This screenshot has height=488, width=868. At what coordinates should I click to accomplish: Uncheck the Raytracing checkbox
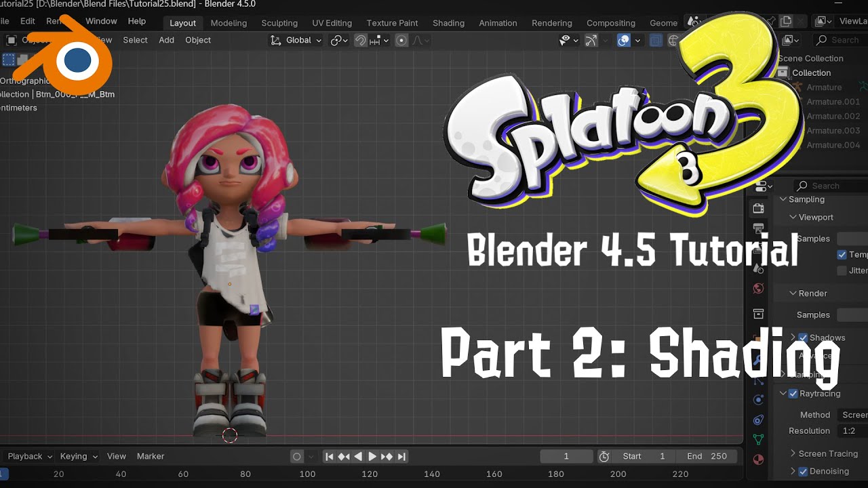coord(793,393)
